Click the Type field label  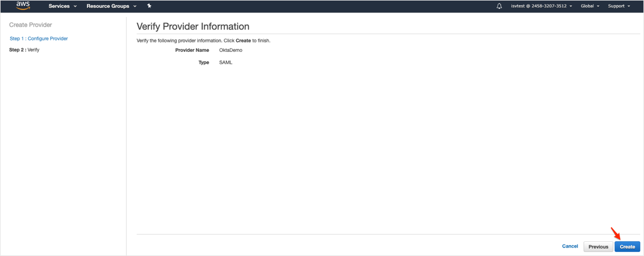pyautogui.click(x=204, y=63)
